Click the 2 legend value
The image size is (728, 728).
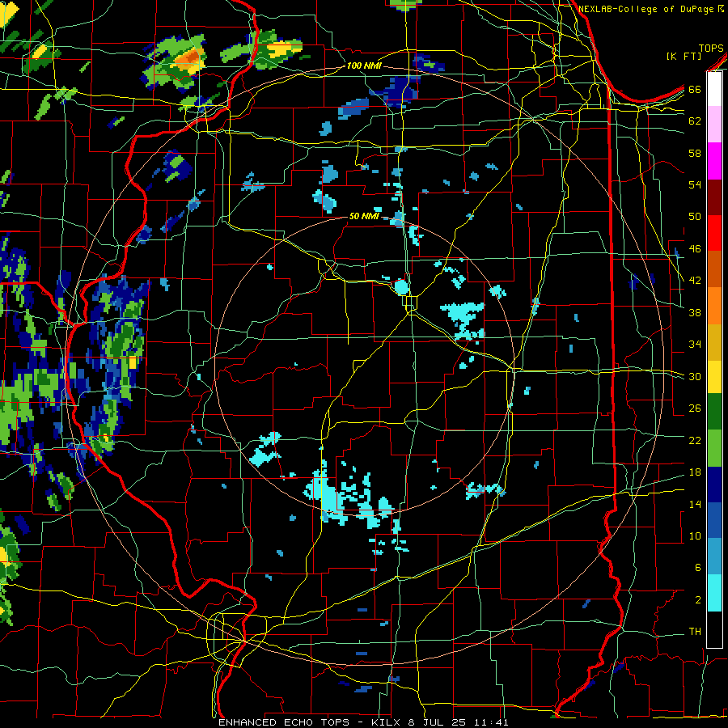[697, 600]
